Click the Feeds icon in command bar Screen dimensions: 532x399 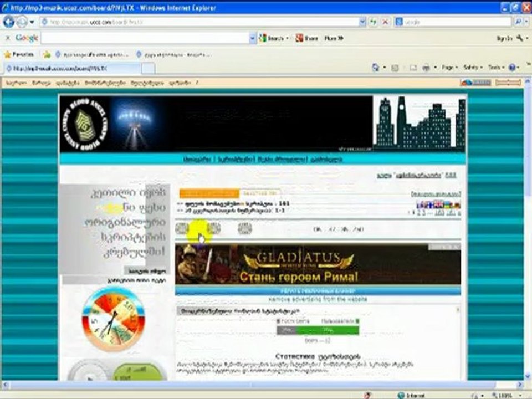(395, 68)
